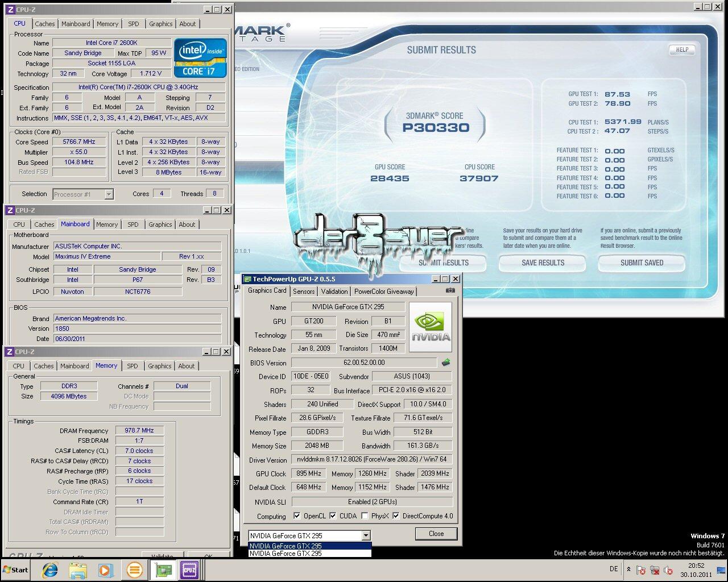Select the highlighted GTX 295 list entry
Screen dimensions: 728x582
coord(310,546)
